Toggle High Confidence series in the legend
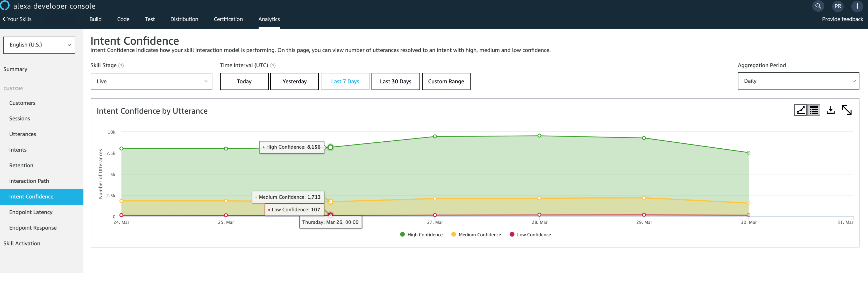 [x=422, y=234]
